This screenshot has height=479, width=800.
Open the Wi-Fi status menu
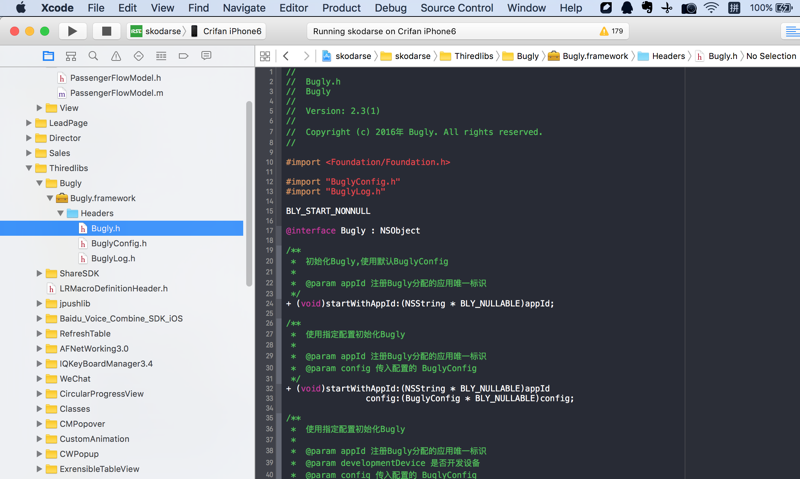coord(711,8)
